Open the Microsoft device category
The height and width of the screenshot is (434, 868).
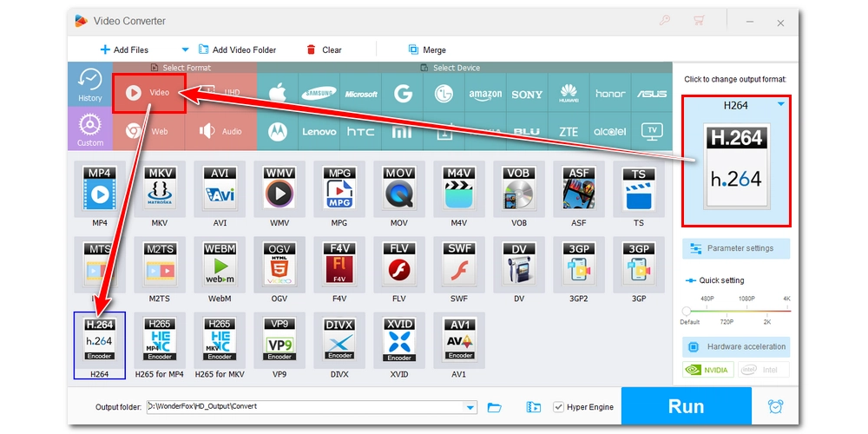pyautogui.click(x=361, y=94)
